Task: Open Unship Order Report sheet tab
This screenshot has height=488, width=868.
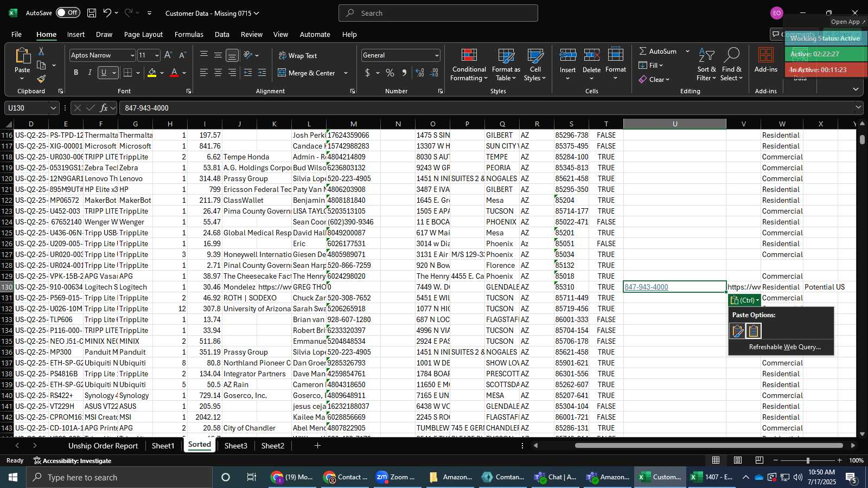Action: click(103, 446)
